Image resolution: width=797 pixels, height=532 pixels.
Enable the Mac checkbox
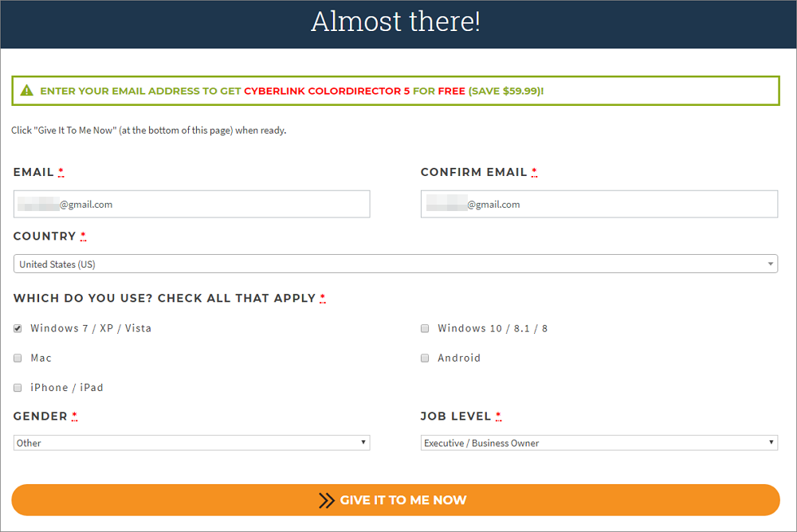[x=18, y=358]
